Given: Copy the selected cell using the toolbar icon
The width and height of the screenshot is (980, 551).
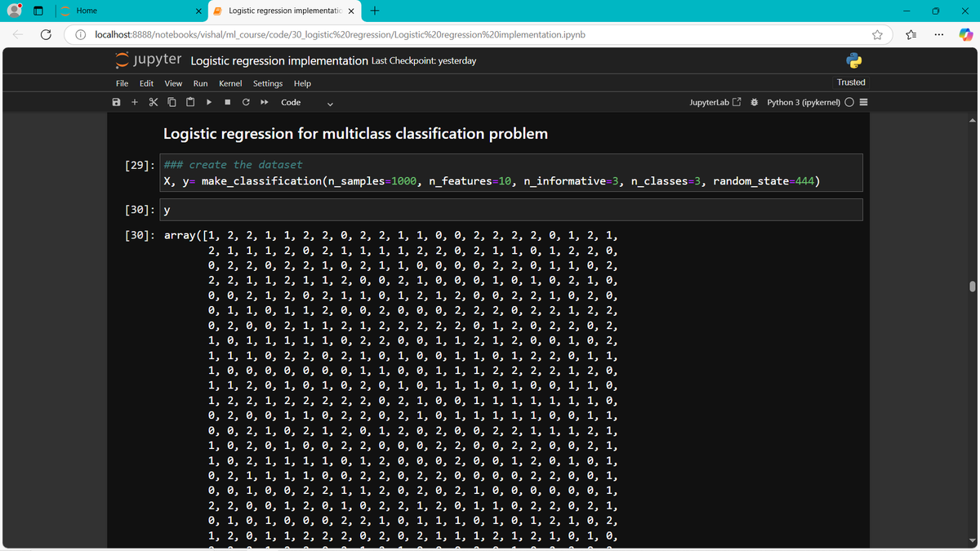Looking at the screenshot, I should point(171,102).
